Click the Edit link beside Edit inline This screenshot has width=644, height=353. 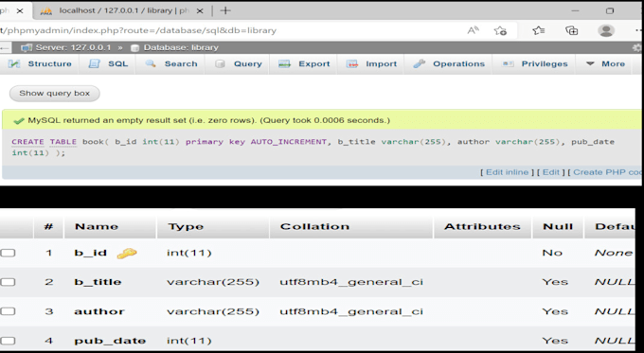[x=551, y=172]
